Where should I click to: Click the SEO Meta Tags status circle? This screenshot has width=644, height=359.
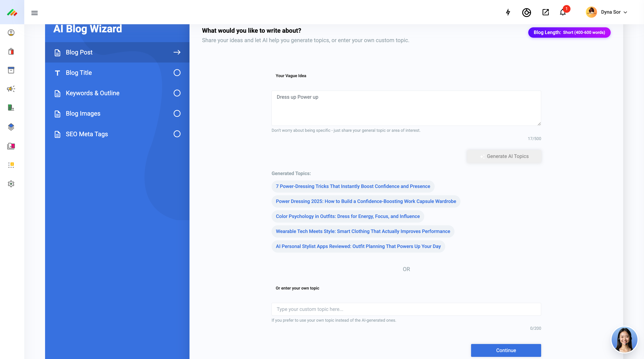[177, 134]
